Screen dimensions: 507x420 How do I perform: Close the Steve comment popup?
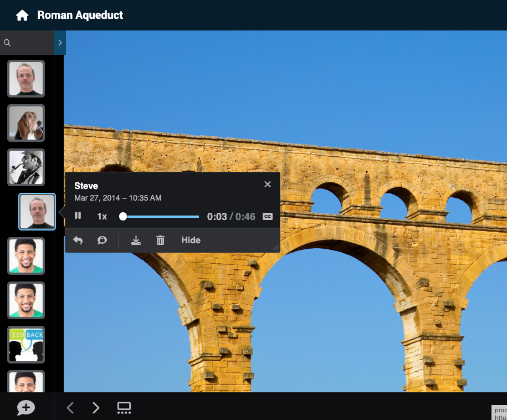[x=268, y=185]
